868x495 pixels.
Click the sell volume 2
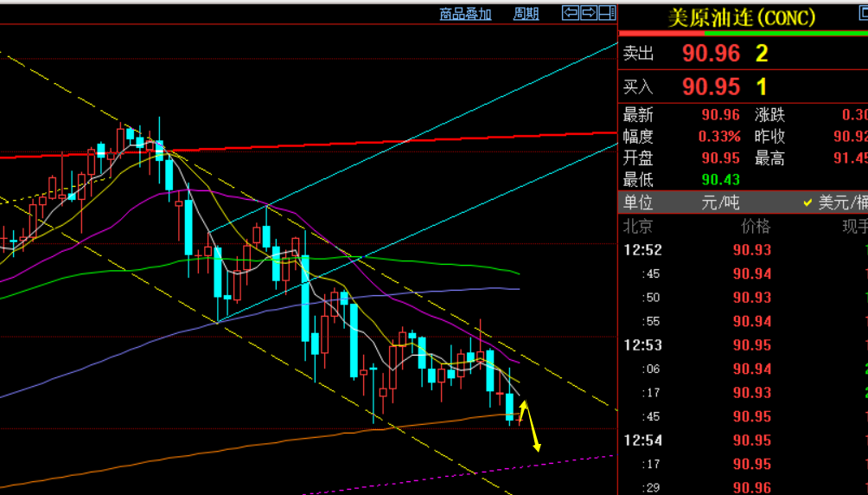(762, 53)
